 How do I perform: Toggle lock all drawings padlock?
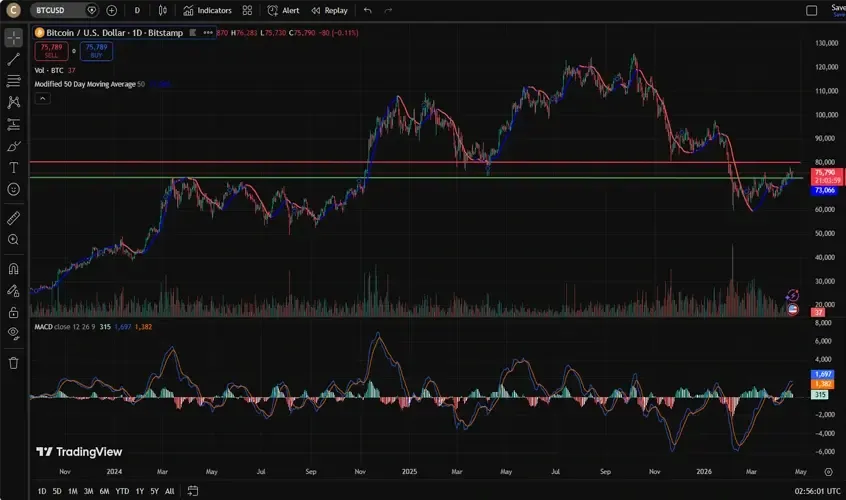[13, 312]
